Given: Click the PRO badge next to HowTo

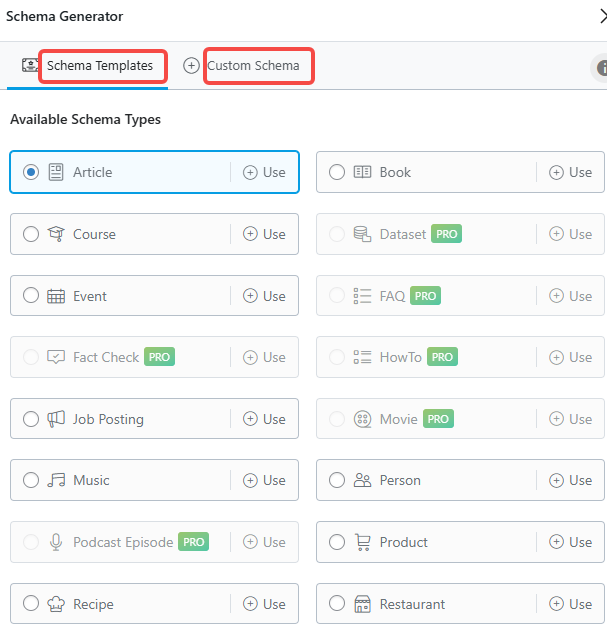Looking at the screenshot, I should (442, 356).
